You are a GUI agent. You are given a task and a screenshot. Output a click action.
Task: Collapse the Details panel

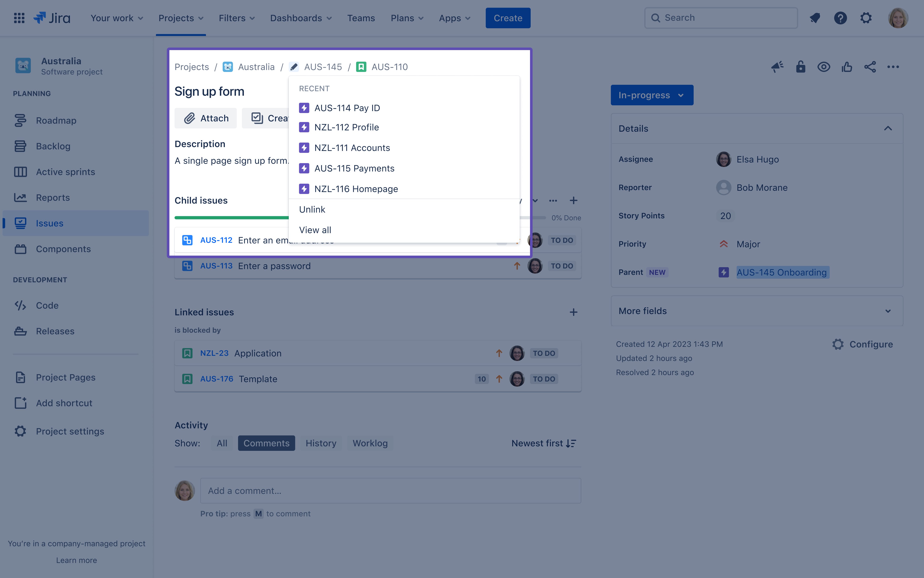888,128
